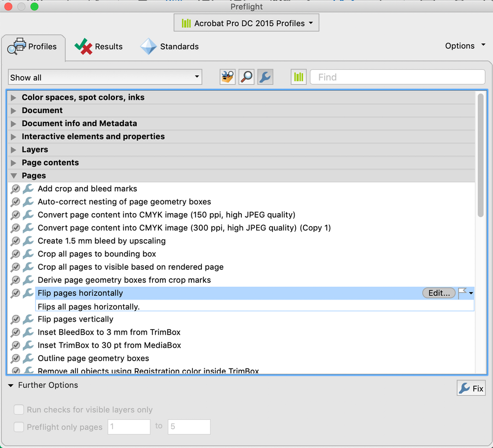Image resolution: width=493 pixels, height=448 pixels.
Task: Click the green library bars icon beside Find
Action: 299,77
